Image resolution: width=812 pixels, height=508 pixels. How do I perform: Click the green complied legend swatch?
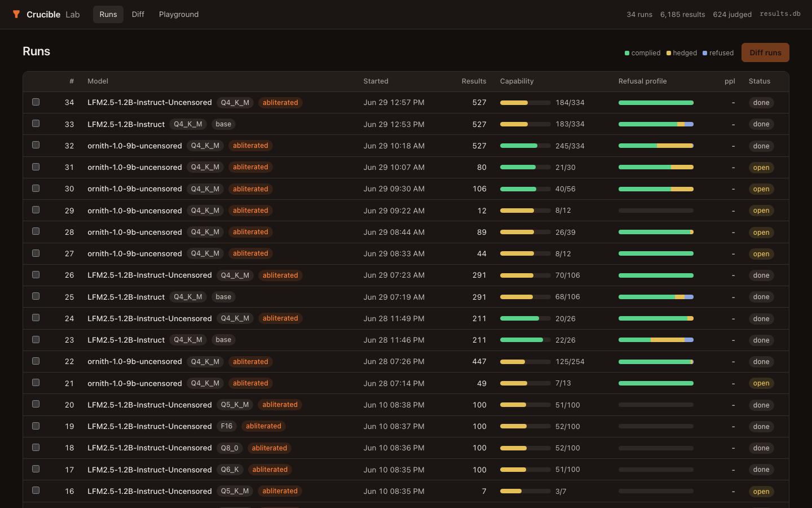pyautogui.click(x=627, y=53)
